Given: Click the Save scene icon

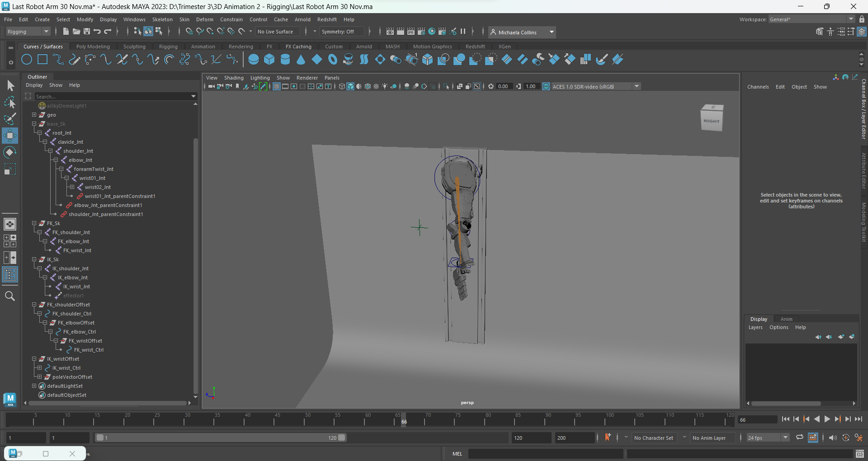Looking at the screenshot, I should pyautogui.click(x=87, y=31).
